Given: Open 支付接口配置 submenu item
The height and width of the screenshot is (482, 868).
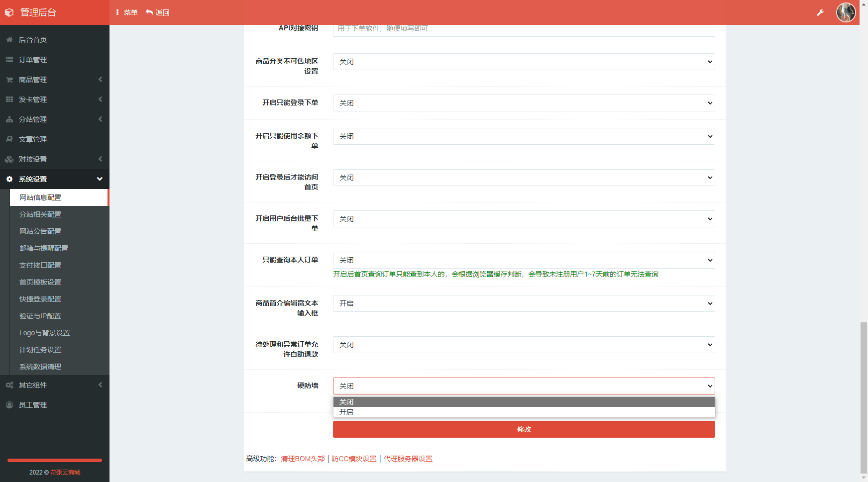Looking at the screenshot, I should click(40, 265).
